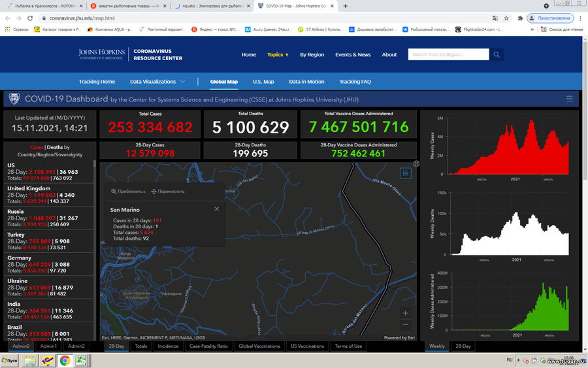Screen dimensions: 588x368
Task: Click the Chrome icon in taskbar
Action: 65,361
